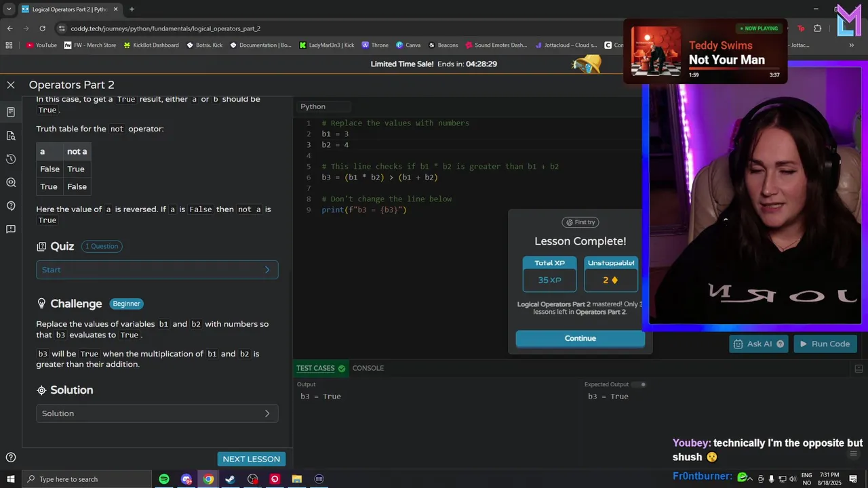Open the help question sidebar icon
Screen dimensions: 868x488
[x=11, y=205]
